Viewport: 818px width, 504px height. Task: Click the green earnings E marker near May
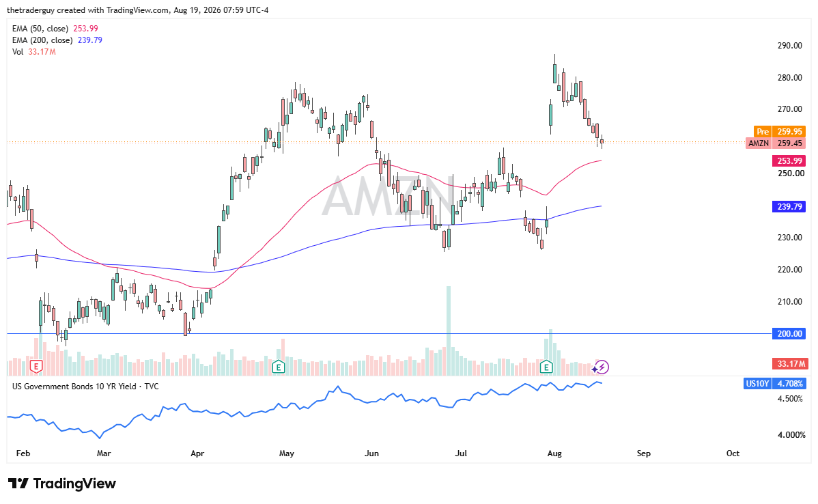click(279, 367)
